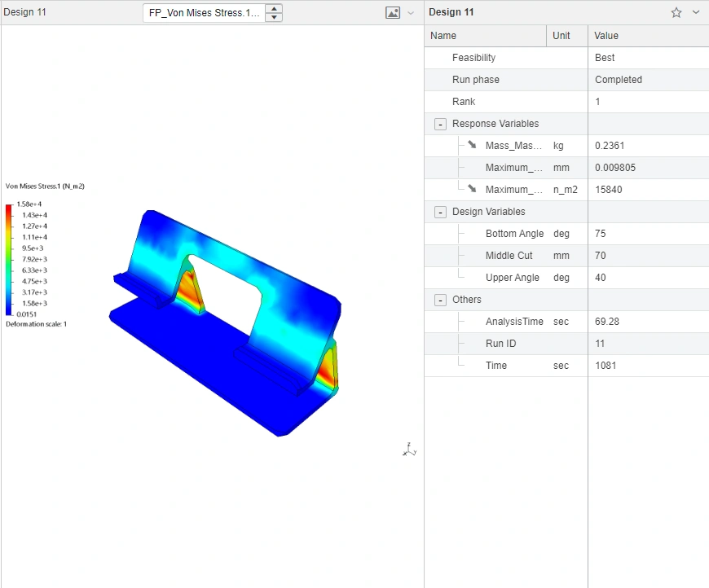Screen dimensions: 709x588
Task: Click the image display mode icon
Action: click(x=393, y=13)
